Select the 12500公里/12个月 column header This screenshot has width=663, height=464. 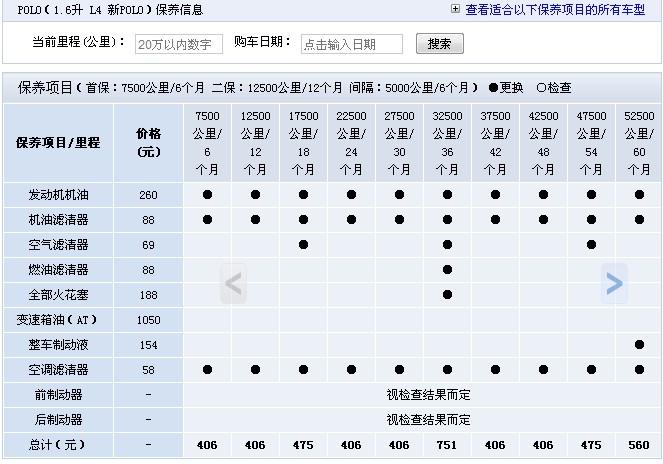pyautogui.click(x=255, y=143)
